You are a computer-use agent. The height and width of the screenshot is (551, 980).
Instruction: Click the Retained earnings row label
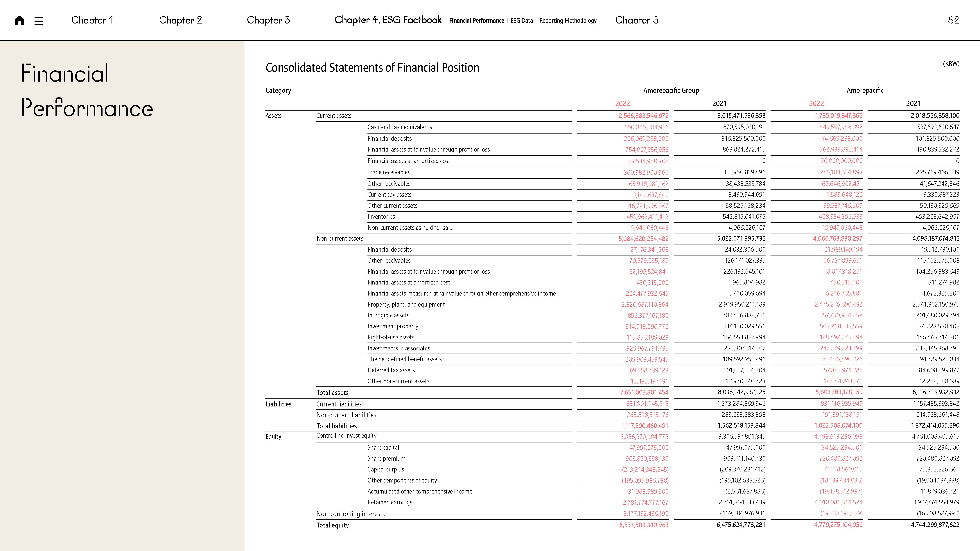390,502
